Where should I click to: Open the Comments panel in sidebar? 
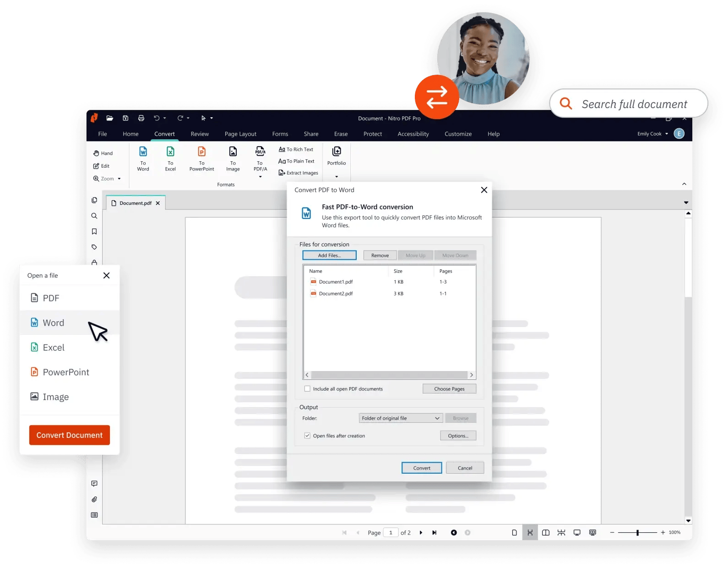(94, 484)
